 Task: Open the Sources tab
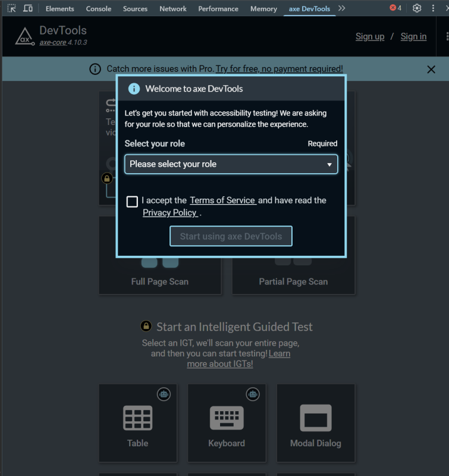136,9
